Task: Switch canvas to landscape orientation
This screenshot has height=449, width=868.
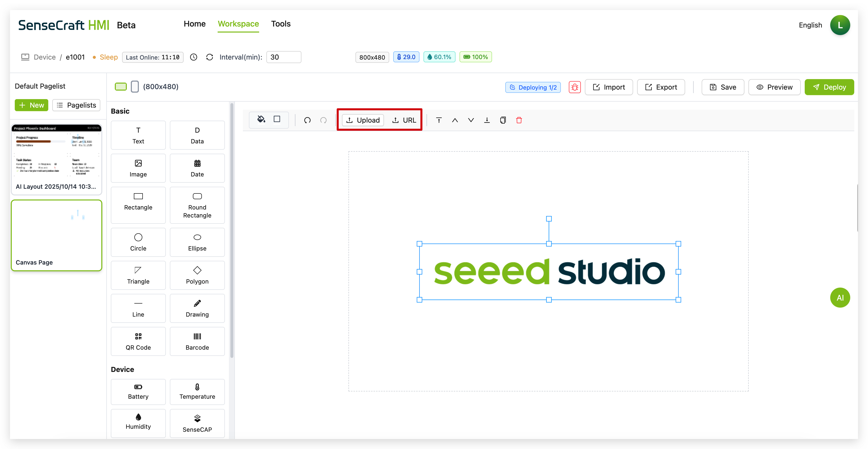Action: (121, 87)
